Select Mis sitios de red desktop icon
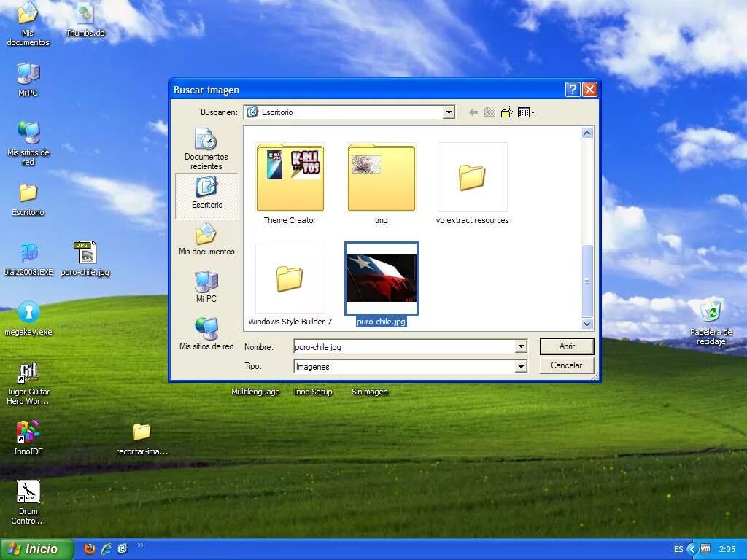The width and height of the screenshot is (747, 560). (28, 144)
